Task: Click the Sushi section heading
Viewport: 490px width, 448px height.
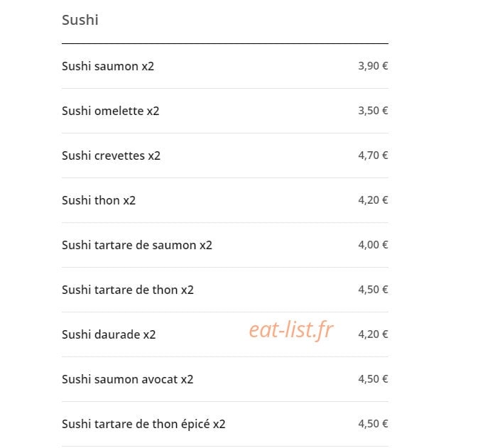Action: click(x=80, y=20)
